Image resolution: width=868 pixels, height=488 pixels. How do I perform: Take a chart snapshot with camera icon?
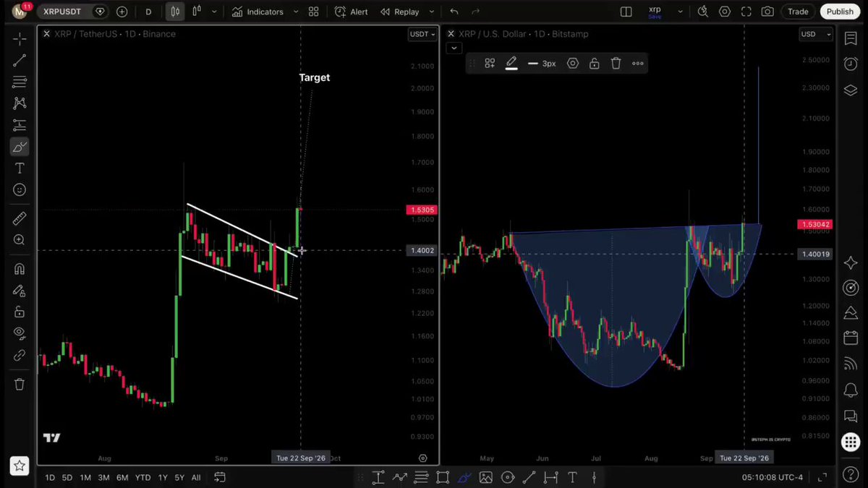coord(767,12)
